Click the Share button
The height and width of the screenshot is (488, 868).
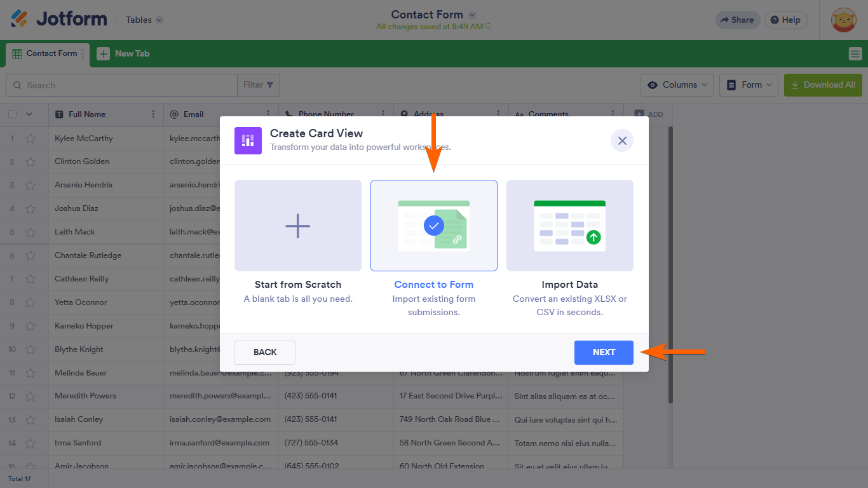point(737,20)
